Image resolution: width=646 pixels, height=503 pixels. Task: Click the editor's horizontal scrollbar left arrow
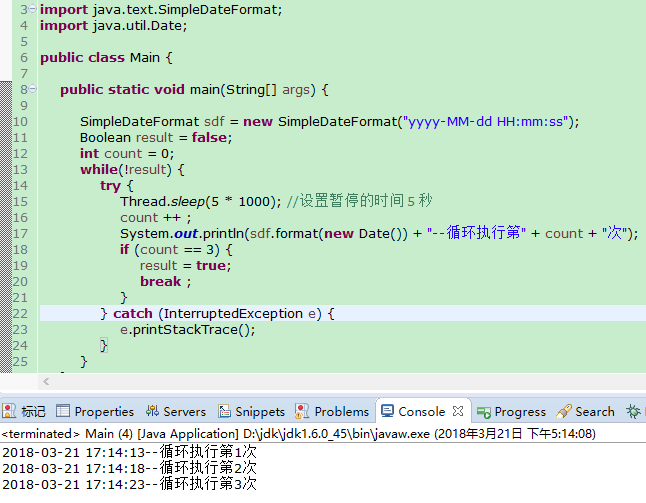(x=44, y=381)
